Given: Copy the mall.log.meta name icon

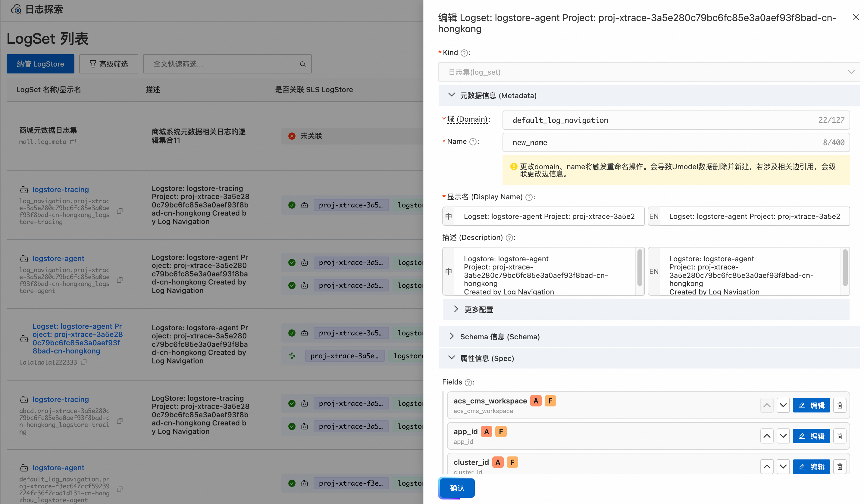Looking at the screenshot, I should pos(73,142).
